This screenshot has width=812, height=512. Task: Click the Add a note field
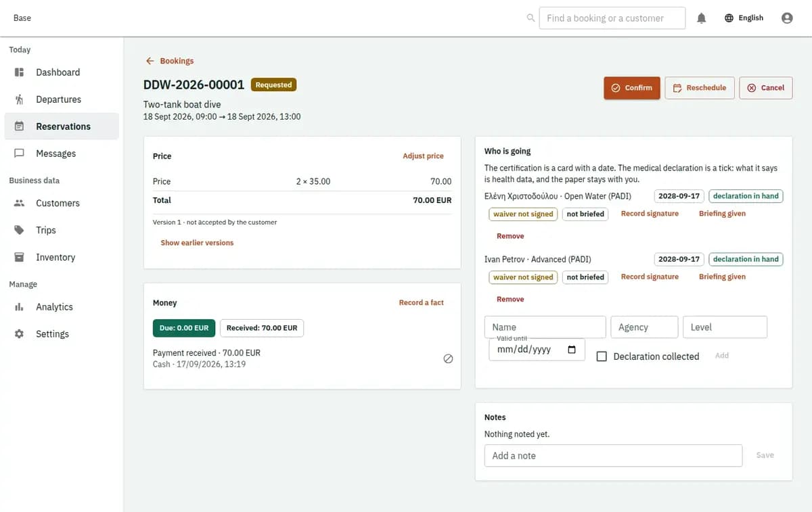coord(613,456)
